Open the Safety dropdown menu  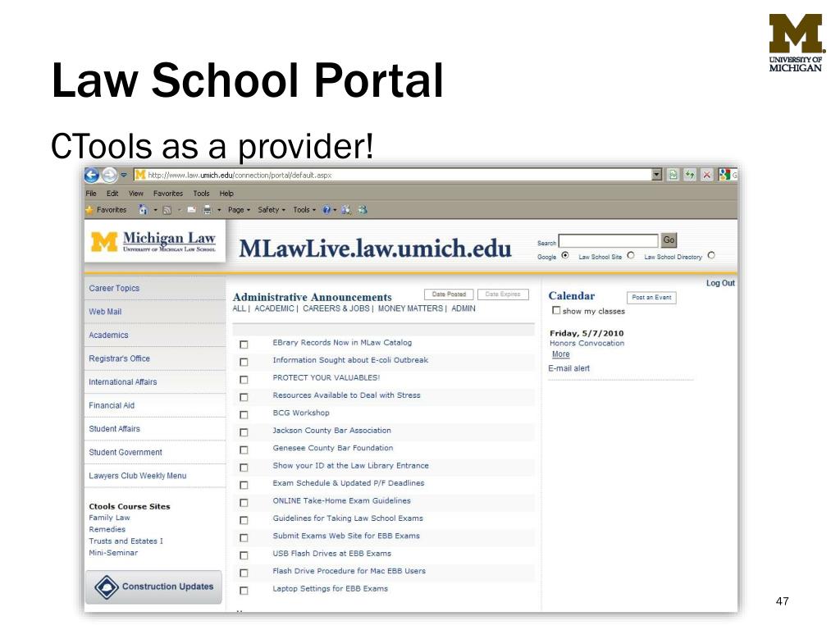[272, 210]
